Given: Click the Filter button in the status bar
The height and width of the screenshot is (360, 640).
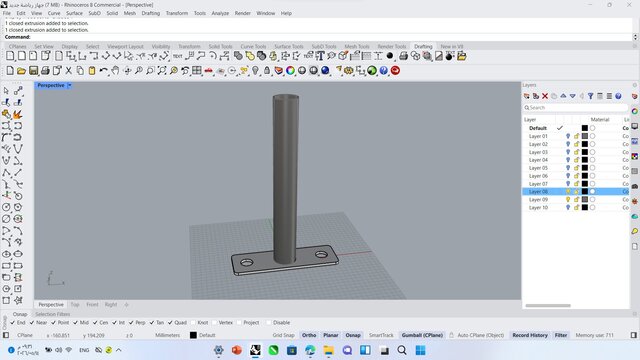Looking at the screenshot, I should pyautogui.click(x=561, y=335).
